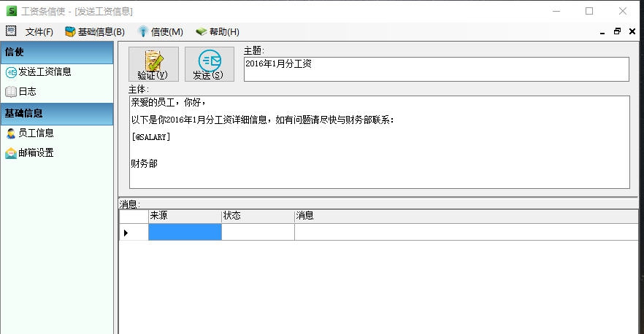The width and height of the screenshot is (644, 334).
Task: Click the 发送(S) send button
Action: [x=210, y=64]
